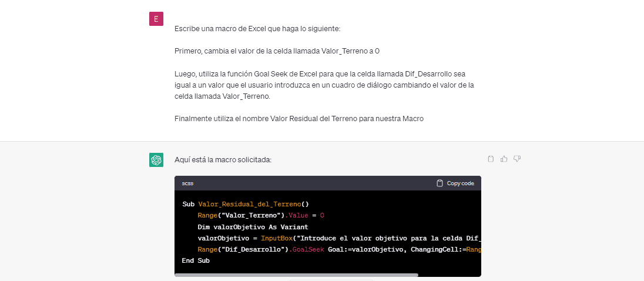Click the scss language label
Image resolution: width=644 pixels, height=281 pixels.
coord(187,183)
